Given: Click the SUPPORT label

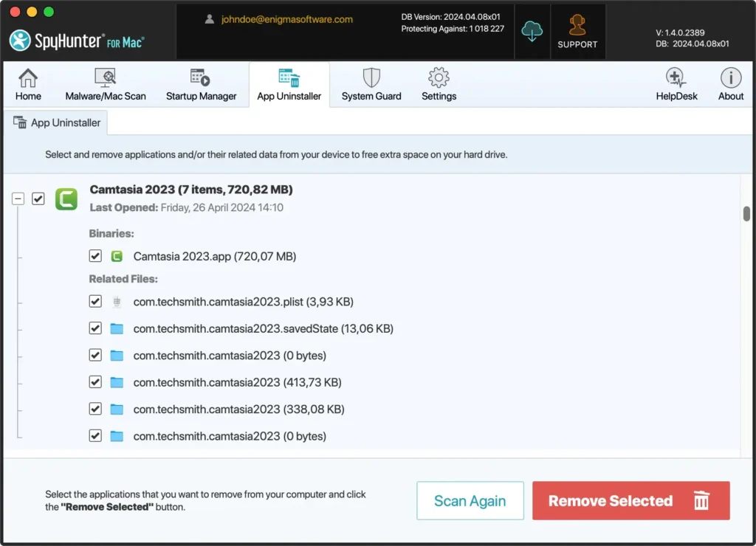Looking at the screenshot, I should 577,44.
